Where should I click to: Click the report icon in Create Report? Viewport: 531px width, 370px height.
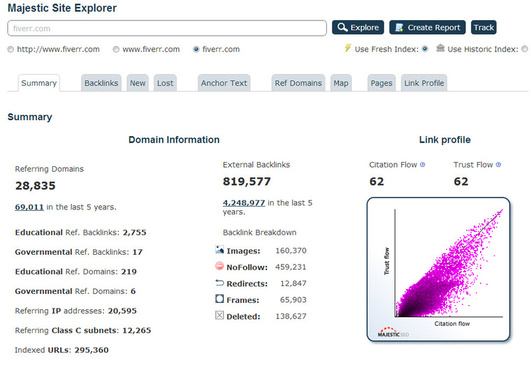[x=399, y=27]
